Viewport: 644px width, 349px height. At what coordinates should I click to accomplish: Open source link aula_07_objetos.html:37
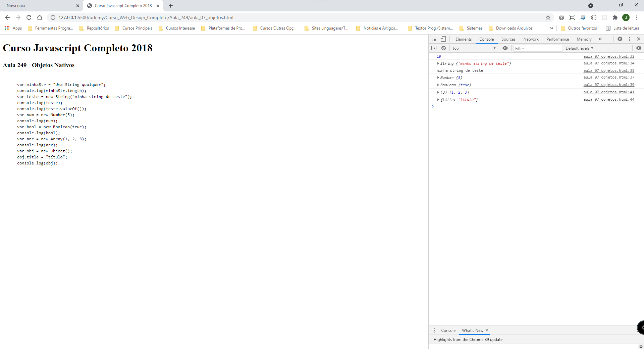pos(609,77)
